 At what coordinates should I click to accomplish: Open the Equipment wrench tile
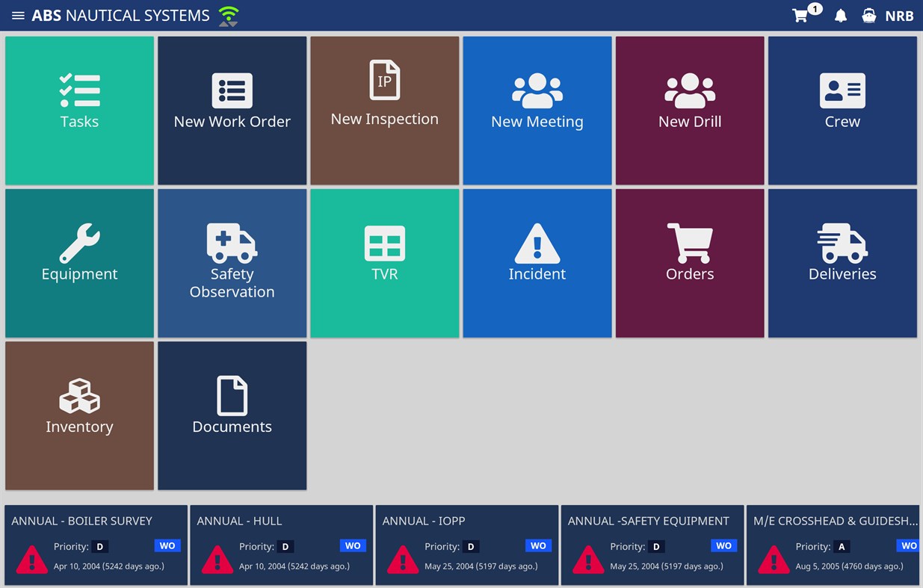click(80, 263)
